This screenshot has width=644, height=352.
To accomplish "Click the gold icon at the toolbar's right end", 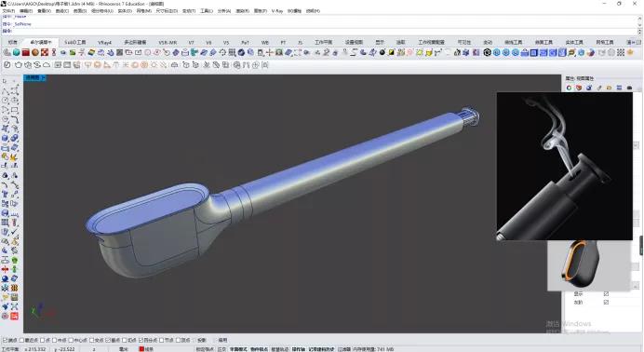I will click(630, 52).
